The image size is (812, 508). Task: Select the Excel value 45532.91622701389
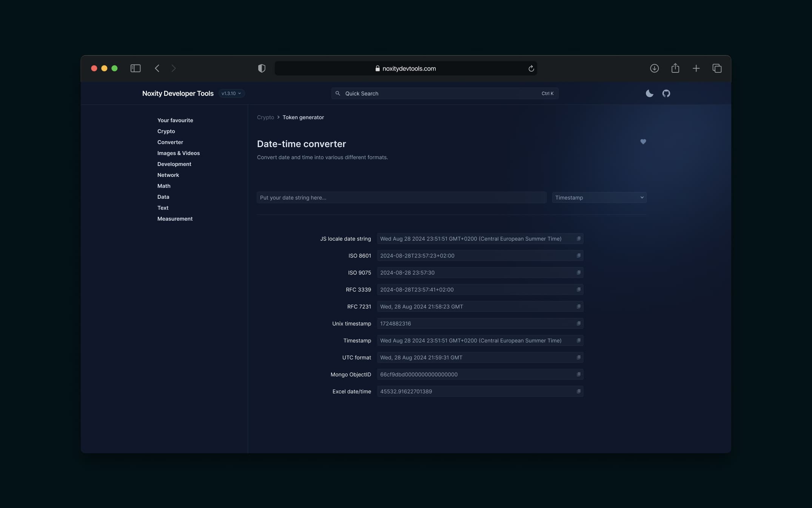(406, 391)
